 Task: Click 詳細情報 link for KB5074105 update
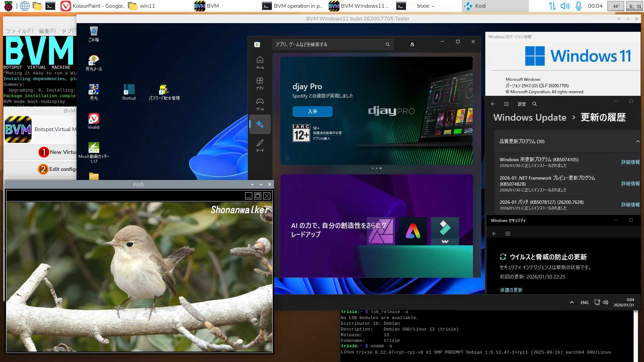(630, 162)
